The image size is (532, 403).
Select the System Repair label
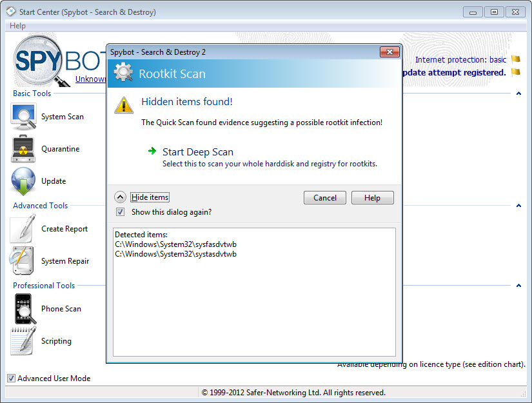coord(65,261)
